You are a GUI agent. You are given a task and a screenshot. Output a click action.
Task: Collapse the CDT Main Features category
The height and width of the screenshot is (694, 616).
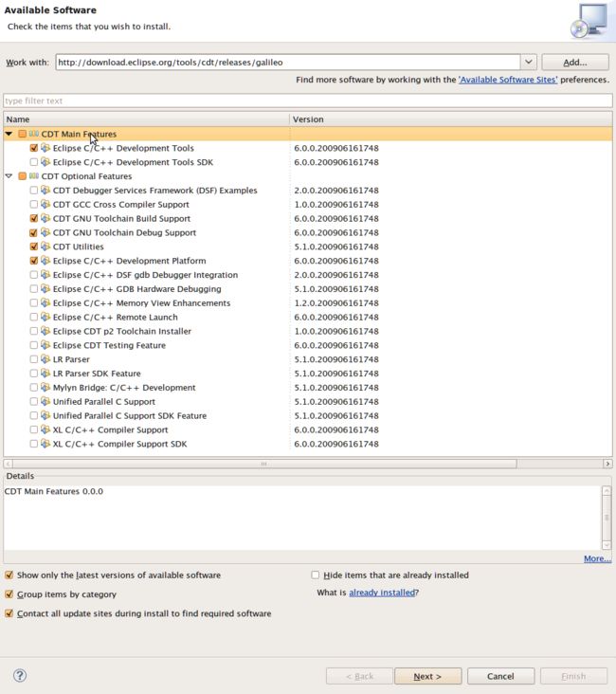9,134
